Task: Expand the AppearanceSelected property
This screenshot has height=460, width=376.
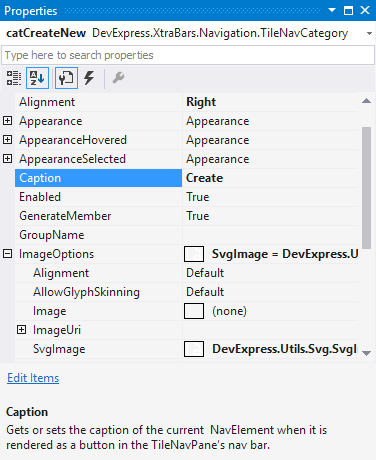Action: click(x=7, y=159)
